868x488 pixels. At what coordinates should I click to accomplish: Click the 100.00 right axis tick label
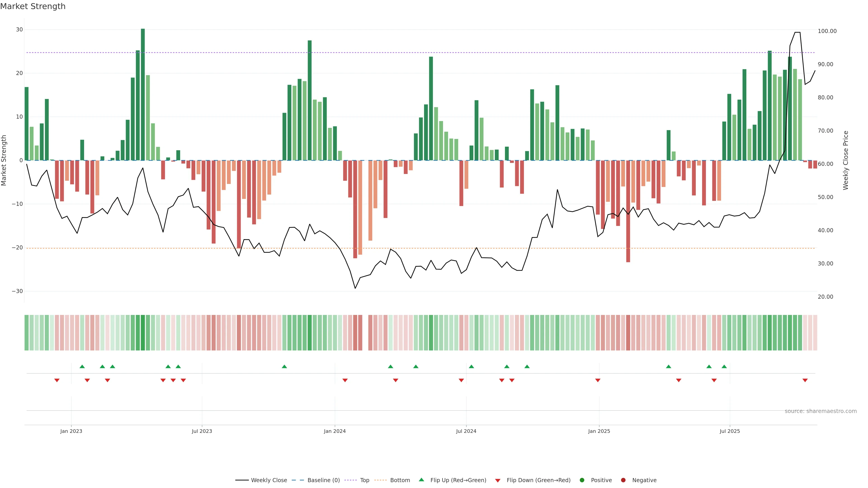tap(827, 31)
